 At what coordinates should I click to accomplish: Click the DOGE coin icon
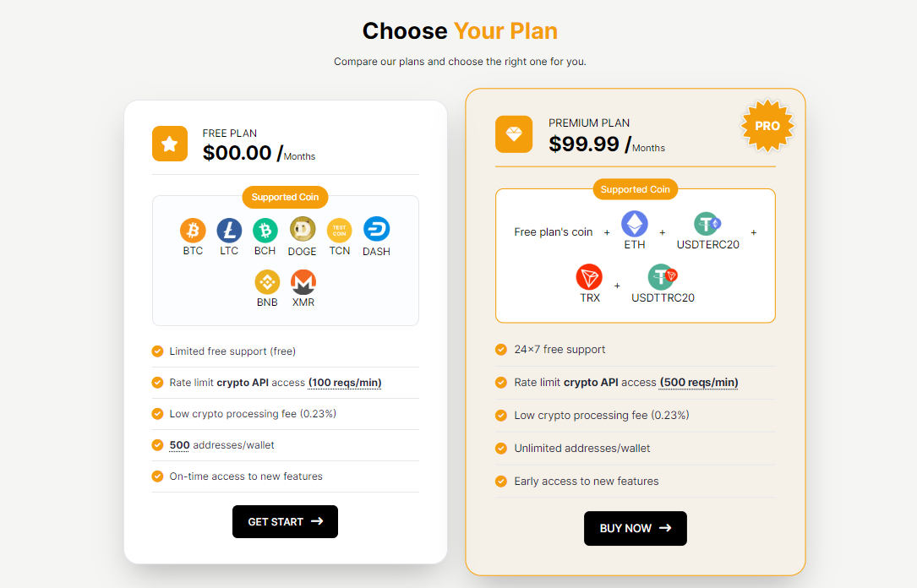tap(302, 230)
